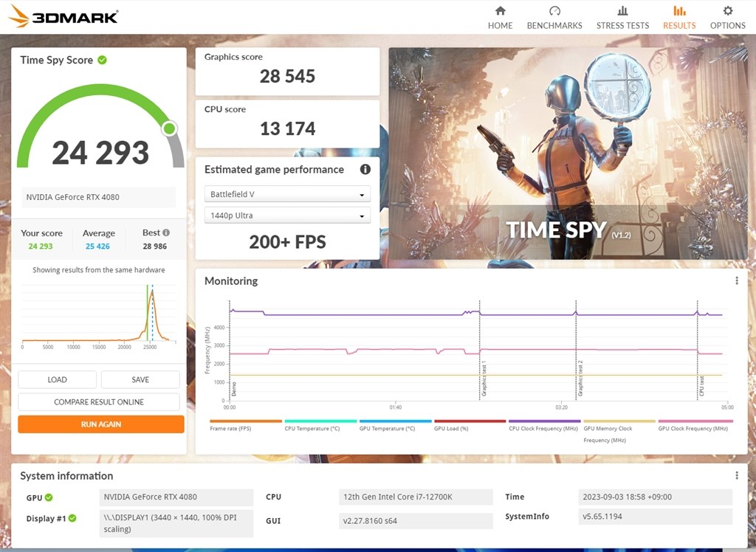Select the RESULTS menu label
This screenshot has height=552, width=756.
pos(679,26)
